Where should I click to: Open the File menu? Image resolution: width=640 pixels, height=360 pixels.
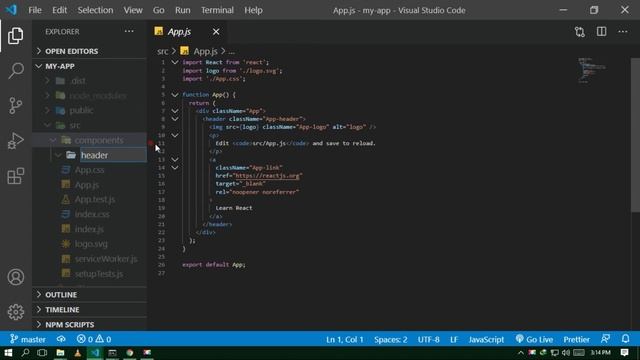(x=35, y=10)
